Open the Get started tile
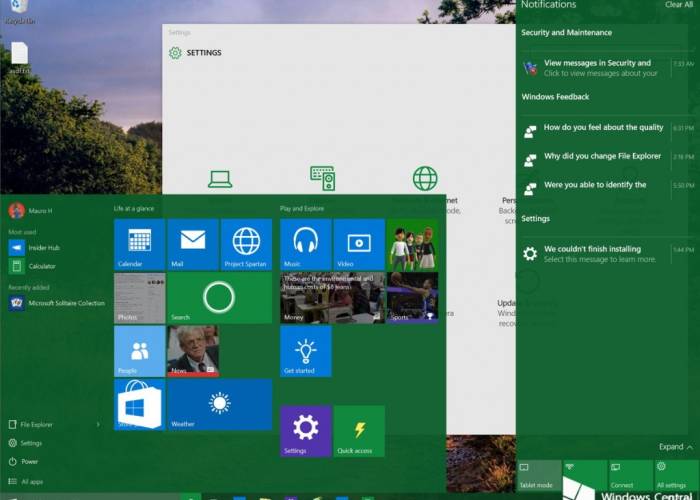Screen dimensions: 700x500 [306, 351]
